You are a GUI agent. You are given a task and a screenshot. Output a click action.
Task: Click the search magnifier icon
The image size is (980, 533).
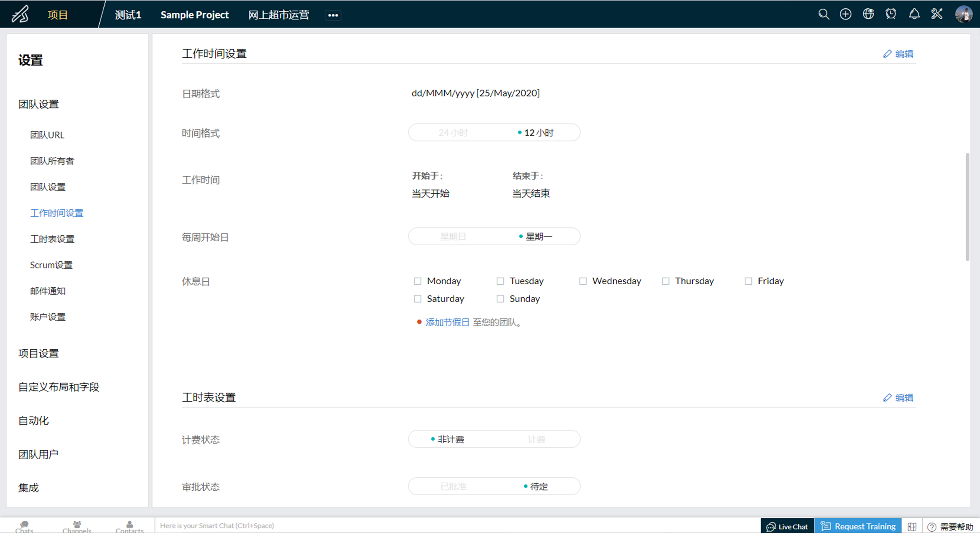click(823, 14)
